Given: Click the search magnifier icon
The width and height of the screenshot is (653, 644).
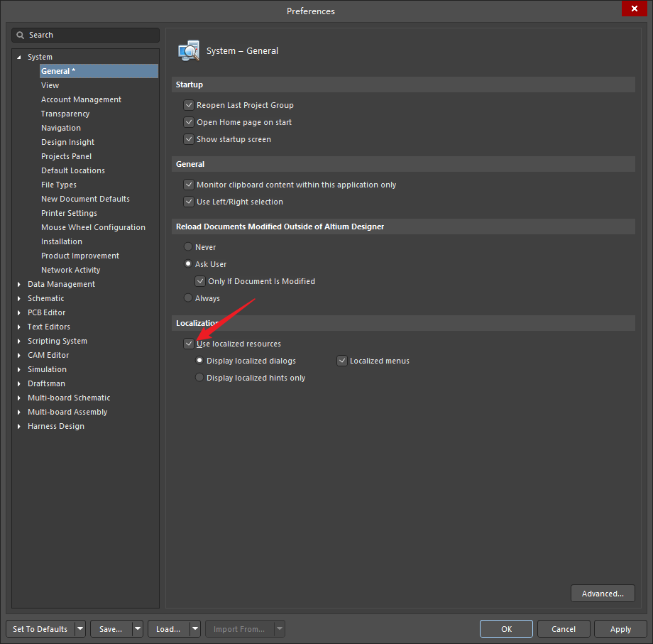Looking at the screenshot, I should 21,35.
